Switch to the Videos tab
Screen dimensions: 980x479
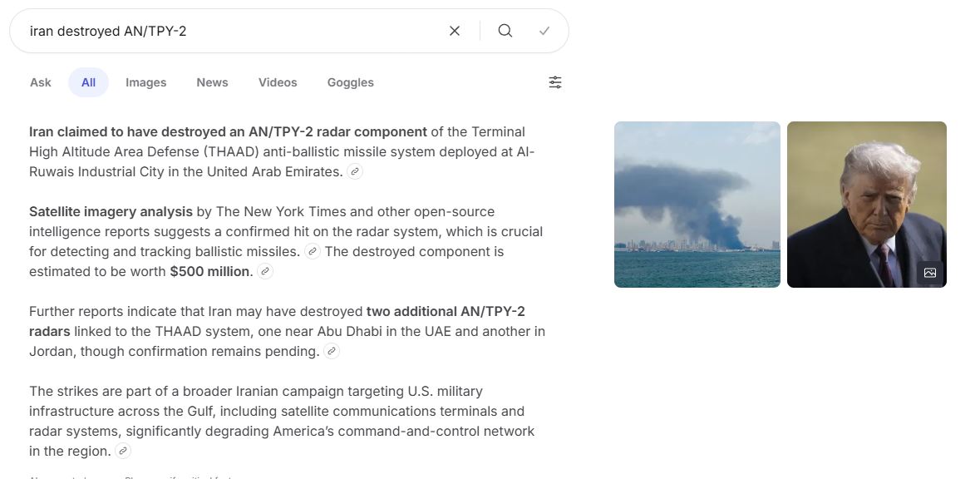click(x=278, y=82)
